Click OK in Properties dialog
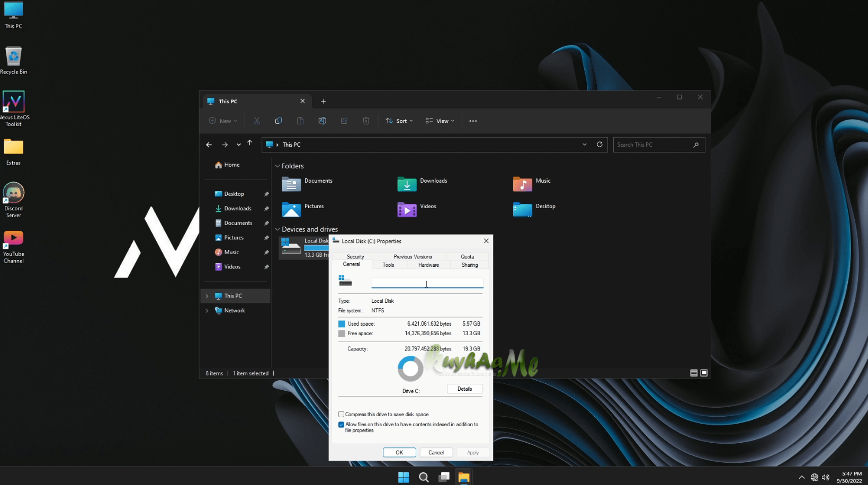868x485 pixels. pyautogui.click(x=399, y=452)
